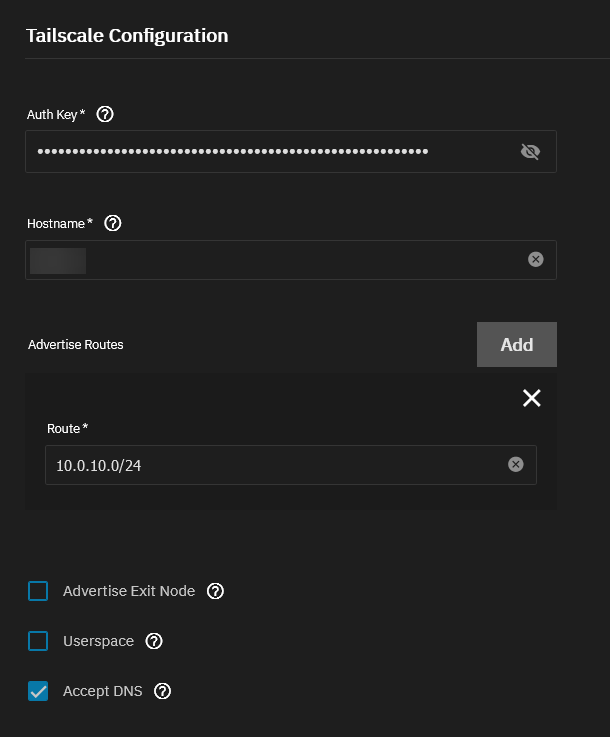
Task: Enable the Userspace checkbox
Action: click(x=38, y=641)
